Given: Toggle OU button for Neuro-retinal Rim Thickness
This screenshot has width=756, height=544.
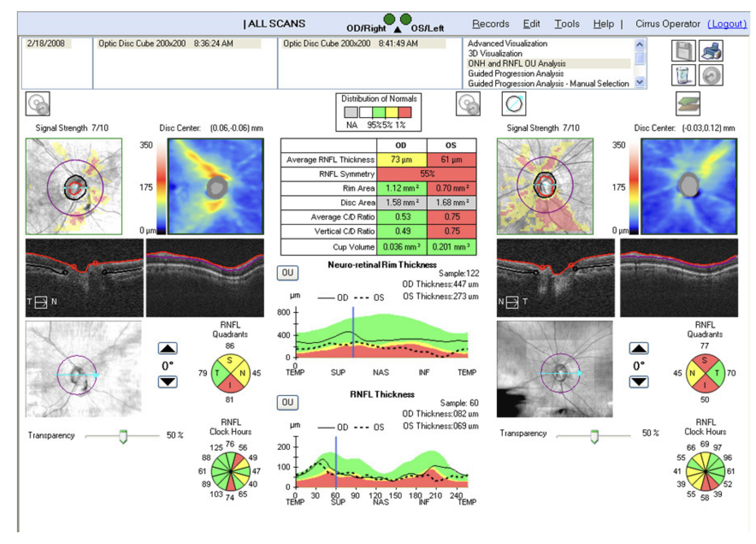Looking at the screenshot, I should click(288, 273).
